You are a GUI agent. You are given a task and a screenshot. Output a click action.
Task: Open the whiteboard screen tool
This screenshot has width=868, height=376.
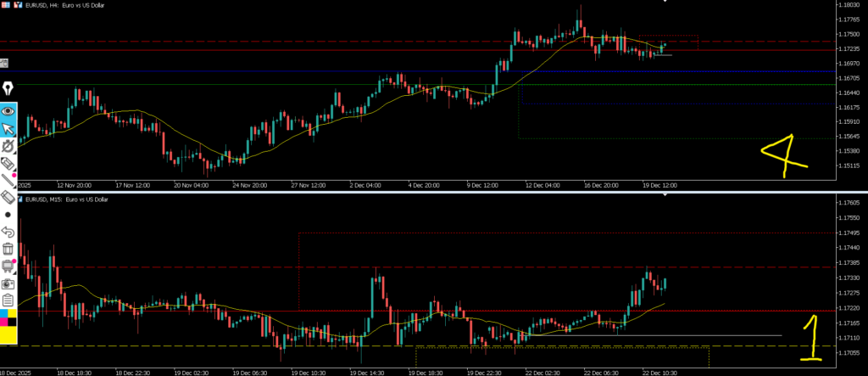(8, 267)
